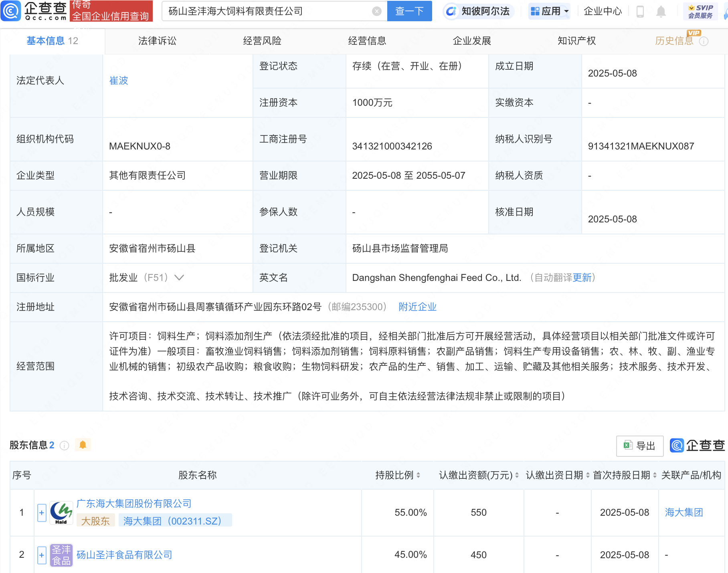Image resolution: width=728 pixels, height=573 pixels.
Task: Open the Qcc.com logo home link
Action: (x=34, y=11)
